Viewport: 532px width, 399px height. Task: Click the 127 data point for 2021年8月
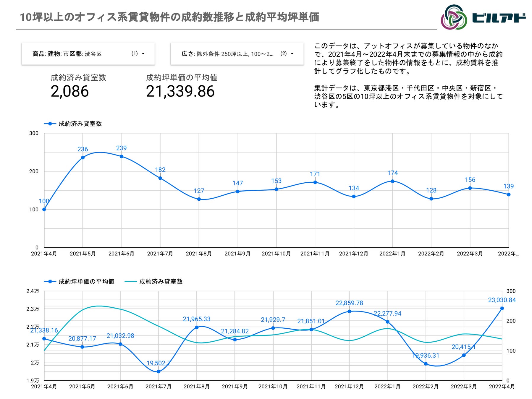pyautogui.click(x=199, y=199)
